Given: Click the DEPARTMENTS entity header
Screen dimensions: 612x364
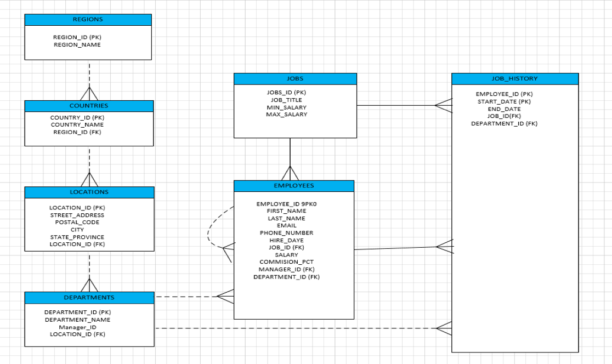Looking at the screenshot, I should (89, 298).
